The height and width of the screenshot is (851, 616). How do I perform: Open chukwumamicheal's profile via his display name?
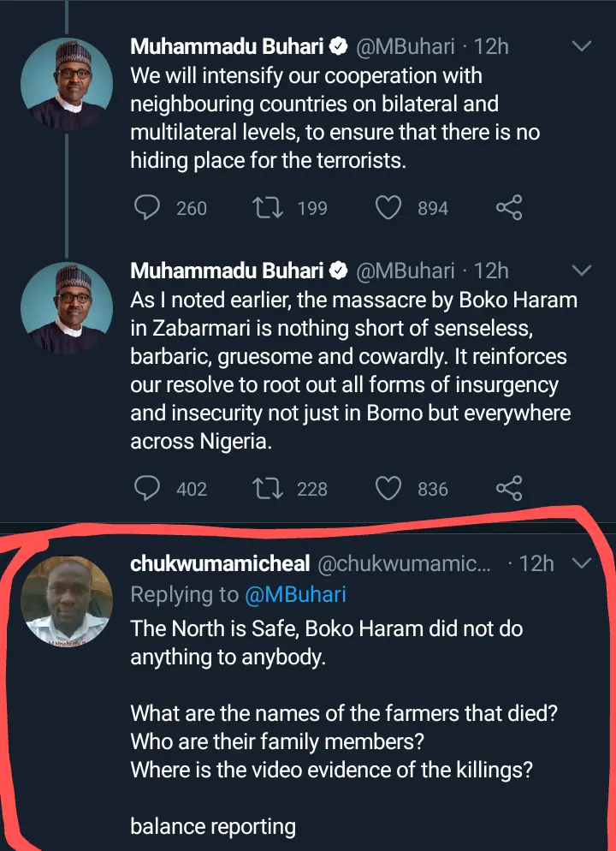(x=219, y=563)
